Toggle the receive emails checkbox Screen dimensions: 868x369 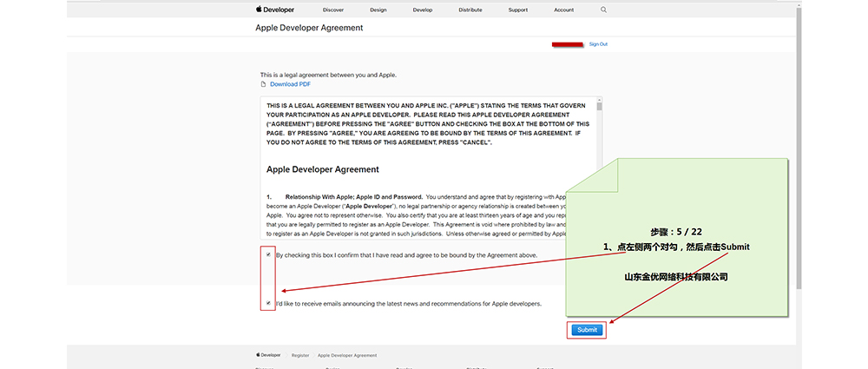click(x=268, y=303)
